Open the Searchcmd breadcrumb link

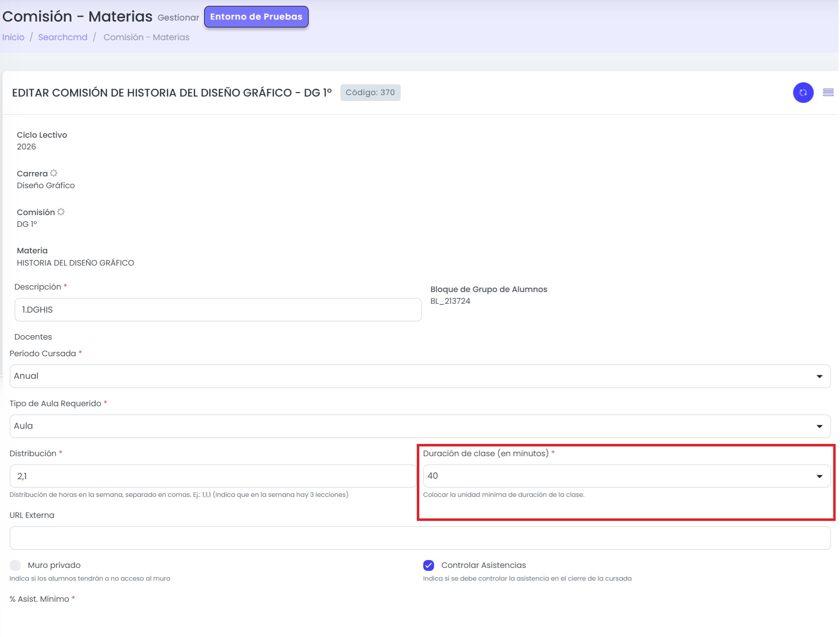click(63, 37)
